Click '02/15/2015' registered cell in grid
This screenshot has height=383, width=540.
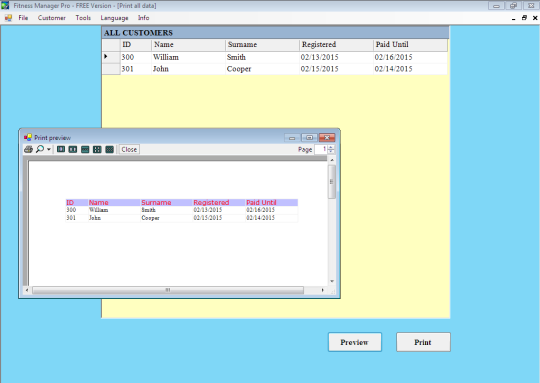pos(336,69)
